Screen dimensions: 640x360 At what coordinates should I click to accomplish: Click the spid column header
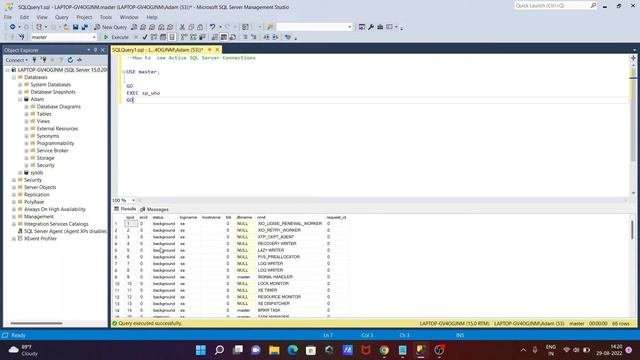130,218
